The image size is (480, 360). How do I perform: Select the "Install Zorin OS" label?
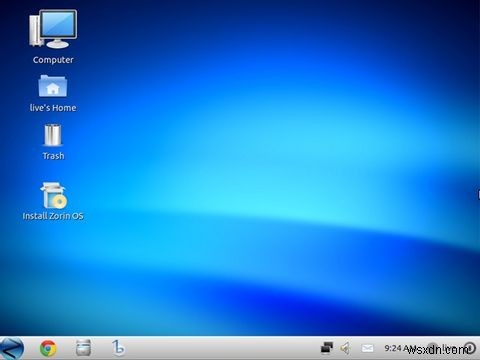point(53,216)
